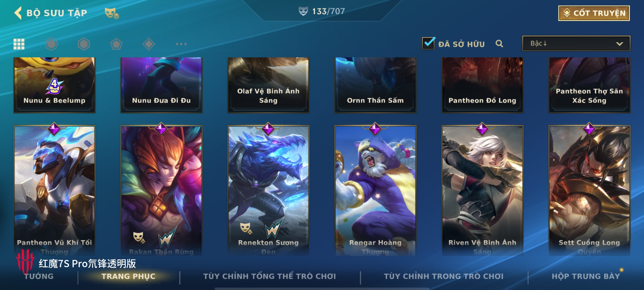This screenshot has width=644, height=290.
Task: Select the hexagon rarity filter icon
Action: 84,44
